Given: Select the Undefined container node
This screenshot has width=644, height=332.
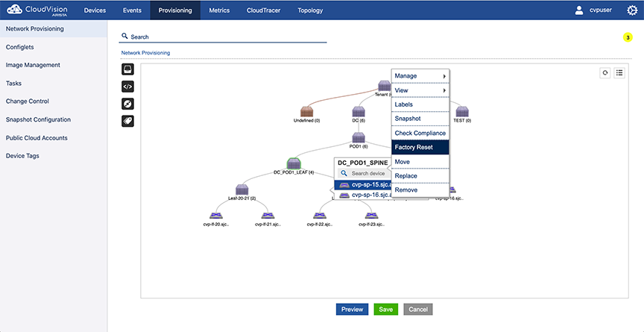Looking at the screenshot, I should [x=307, y=111].
